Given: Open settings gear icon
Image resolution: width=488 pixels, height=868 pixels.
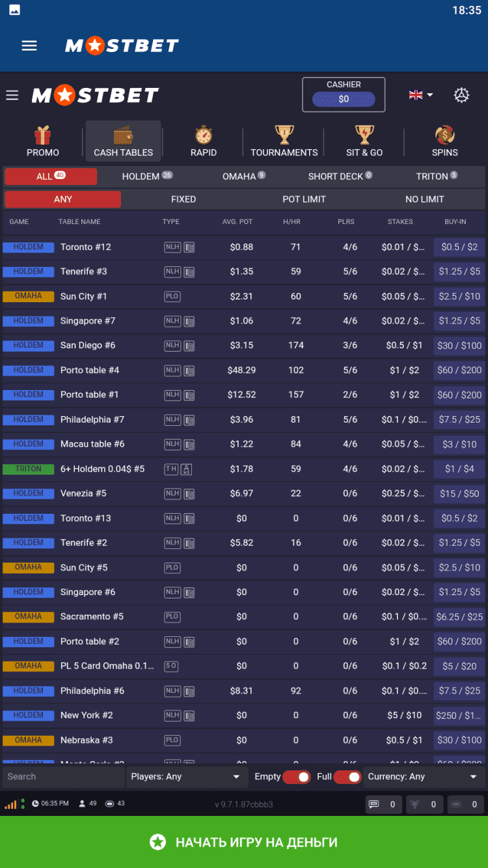Looking at the screenshot, I should pos(461,95).
